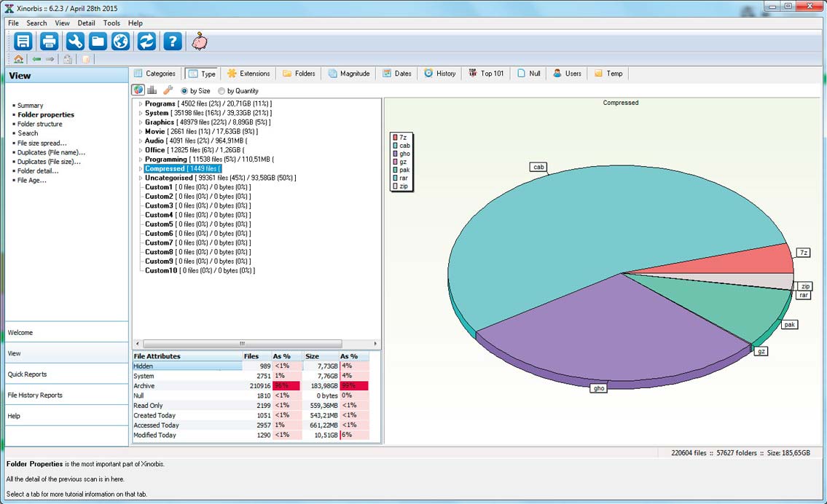Click the pink piggy bank icon
This screenshot has width=827, height=504.
pyautogui.click(x=200, y=41)
